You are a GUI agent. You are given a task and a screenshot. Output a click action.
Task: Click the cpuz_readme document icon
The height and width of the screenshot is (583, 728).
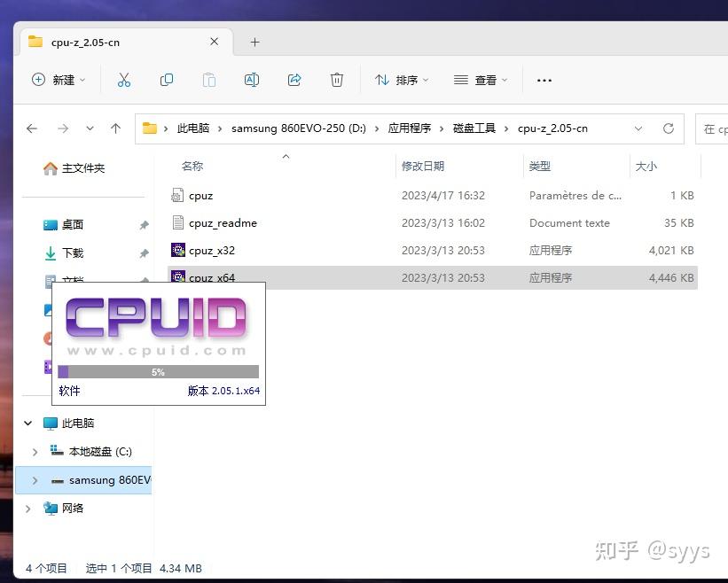tap(177, 222)
